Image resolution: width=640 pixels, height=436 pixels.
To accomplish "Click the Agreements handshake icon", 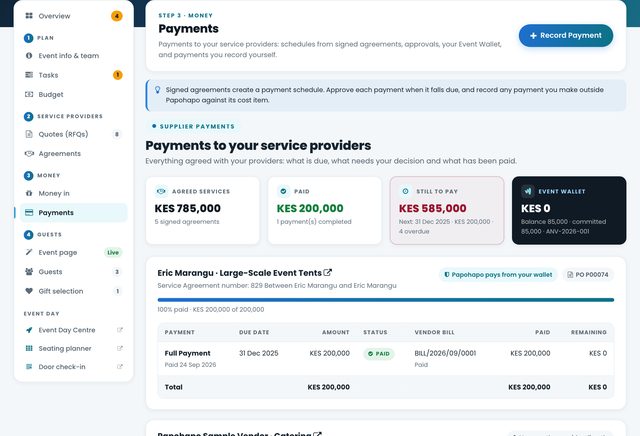I will pos(29,153).
